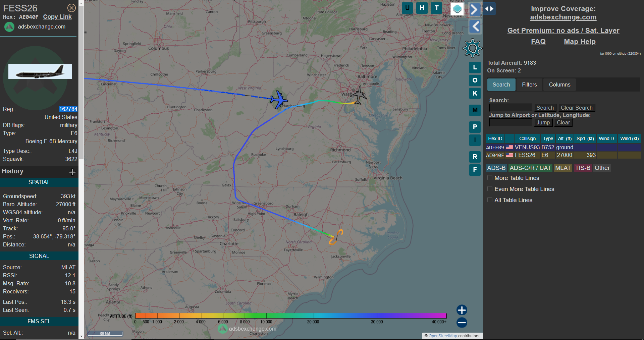
Task: Open Get Premium no ads link
Action: (x=563, y=31)
